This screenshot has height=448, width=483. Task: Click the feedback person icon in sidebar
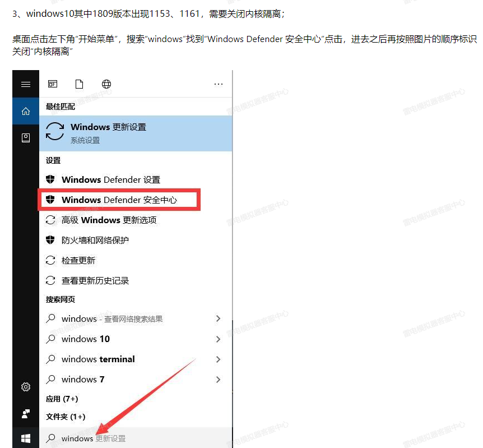coord(26,414)
